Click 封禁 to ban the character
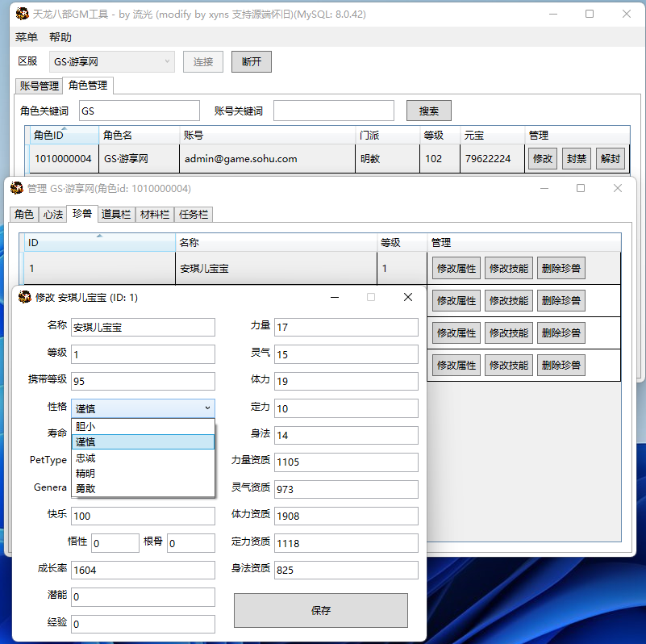The image size is (646, 644). (x=576, y=159)
